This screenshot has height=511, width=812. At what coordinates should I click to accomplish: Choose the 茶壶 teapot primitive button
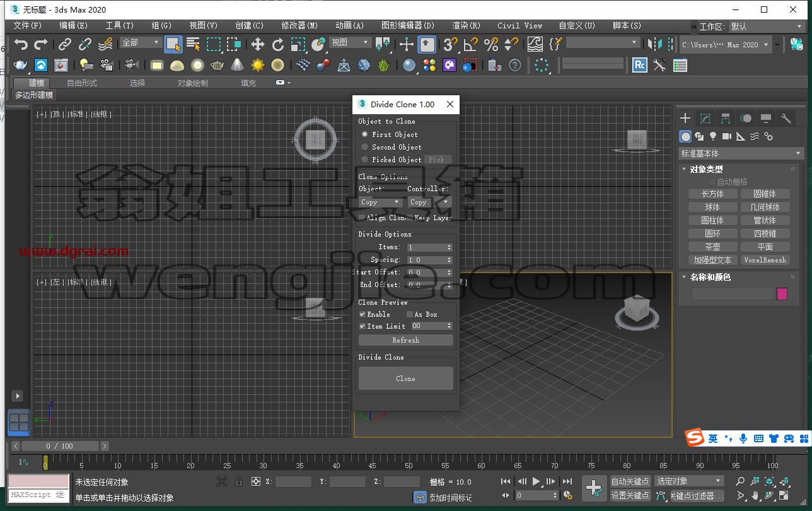pyautogui.click(x=712, y=247)
